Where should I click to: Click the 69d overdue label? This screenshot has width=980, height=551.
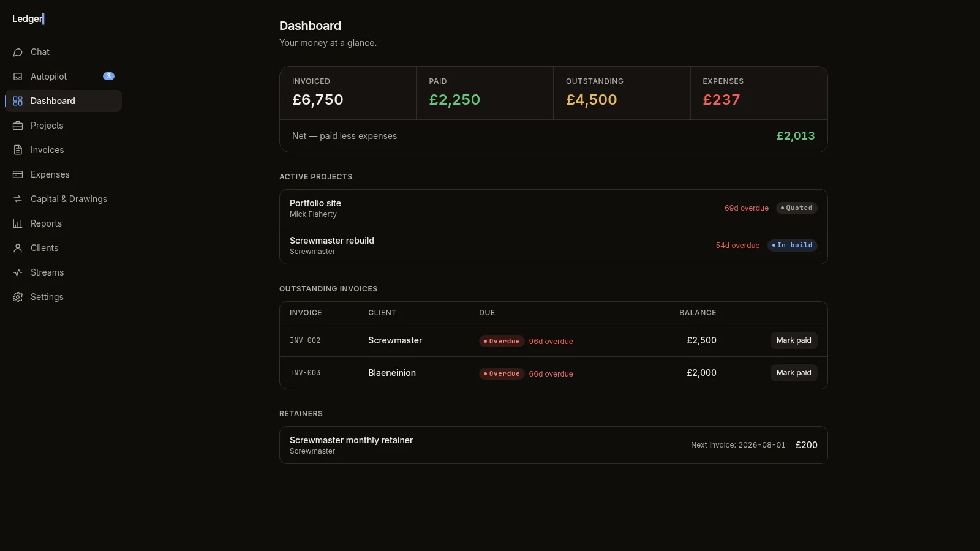(x=747, y=208)
